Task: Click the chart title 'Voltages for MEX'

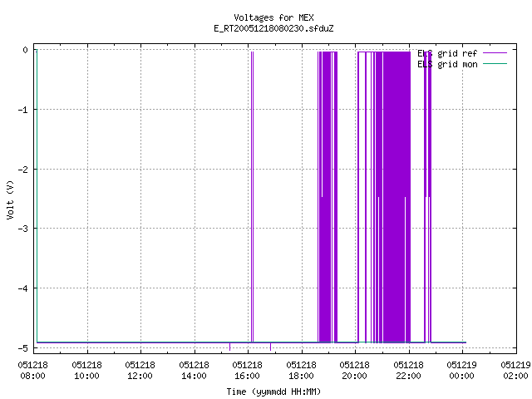Action: 273,17
